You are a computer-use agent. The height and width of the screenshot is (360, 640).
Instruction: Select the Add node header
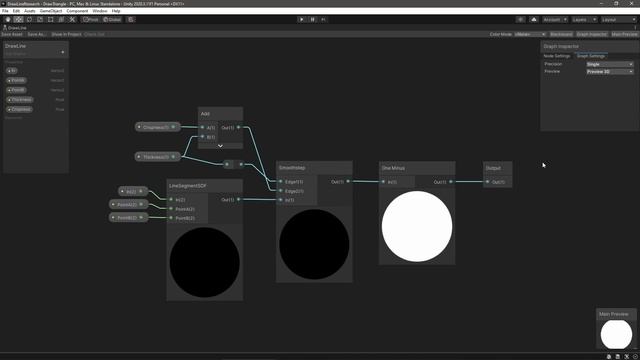(x=220, y=114)
